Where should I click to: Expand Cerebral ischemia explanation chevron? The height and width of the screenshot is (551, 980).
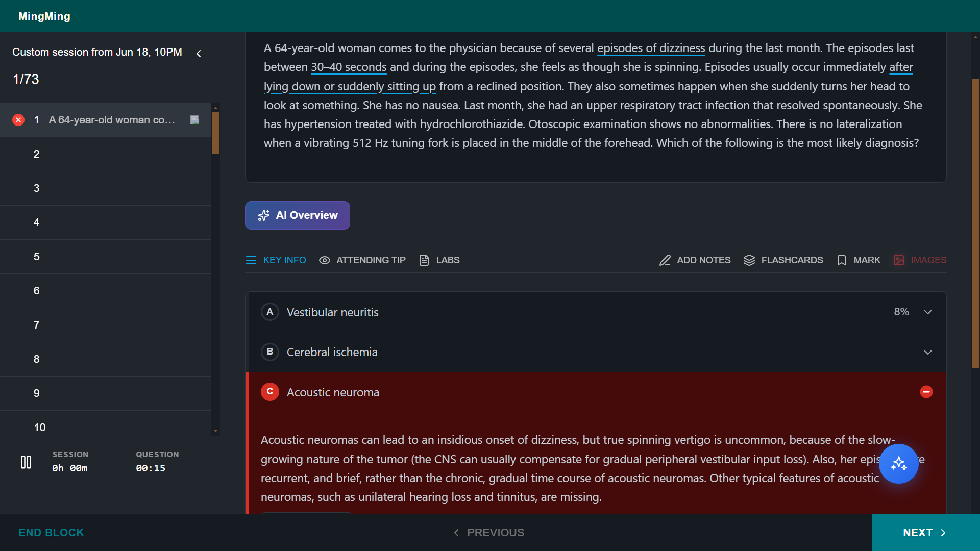point(928,352)
